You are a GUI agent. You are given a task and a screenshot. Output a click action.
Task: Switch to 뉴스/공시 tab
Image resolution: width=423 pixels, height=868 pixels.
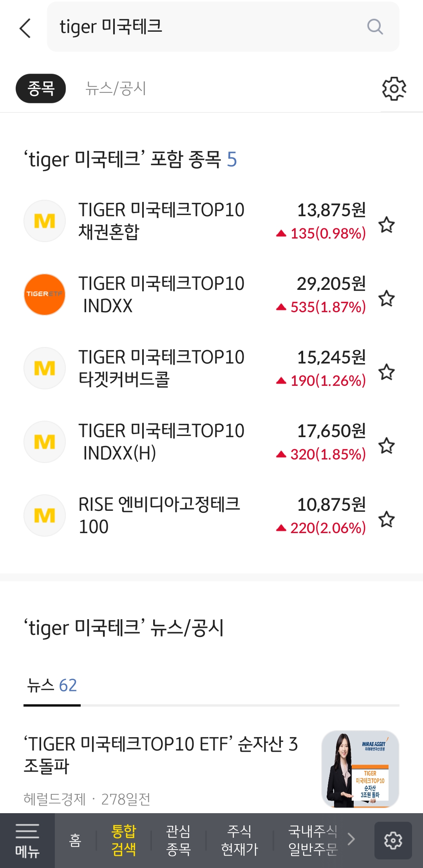[116, 89]
